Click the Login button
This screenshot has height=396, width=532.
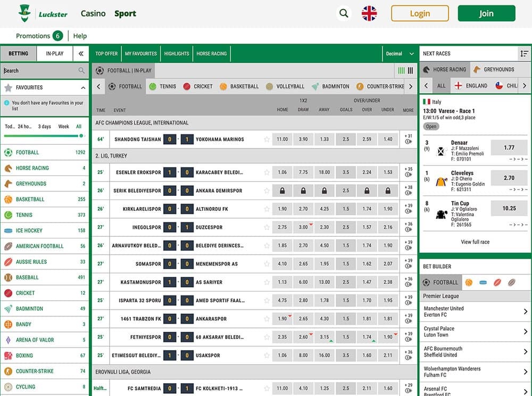(x=420, y=14)
